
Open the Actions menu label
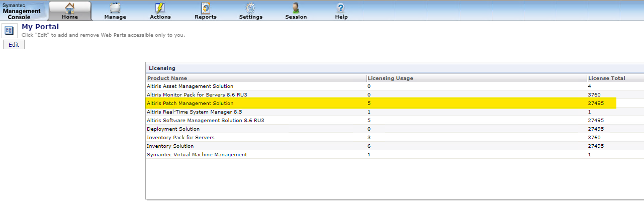[160, 17]
